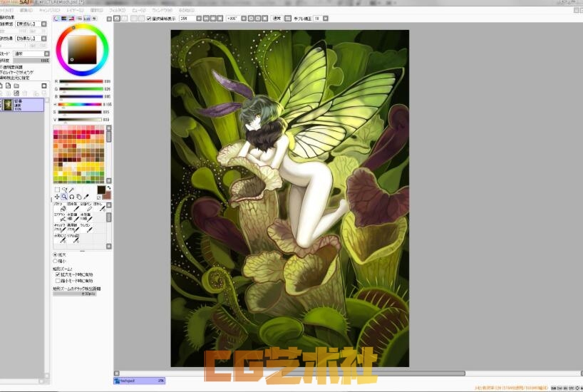
Task: Show the color wheel panel icon
Action: tap(56, 19)
